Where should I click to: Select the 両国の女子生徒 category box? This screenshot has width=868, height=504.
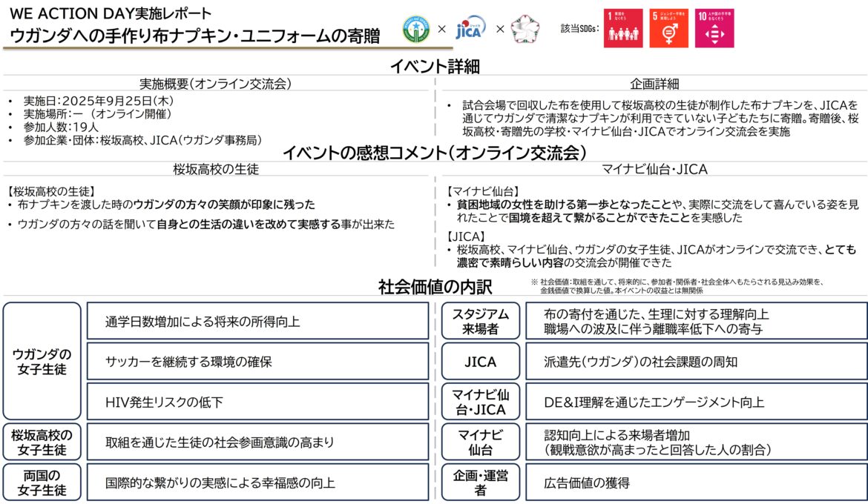[x=42, y=482]
